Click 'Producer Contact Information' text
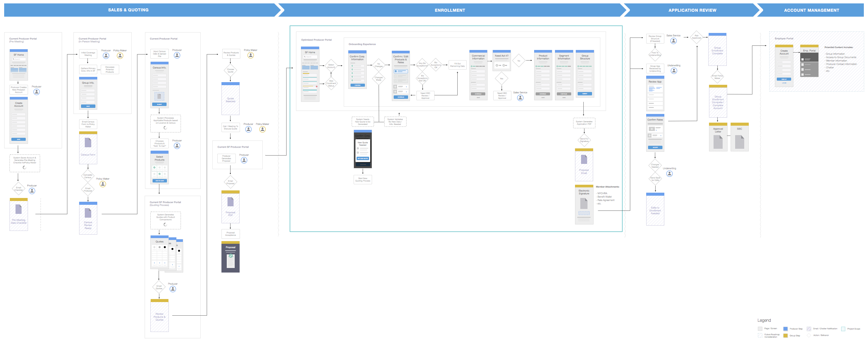The image size is (868, 349). [x=842, y=64]
